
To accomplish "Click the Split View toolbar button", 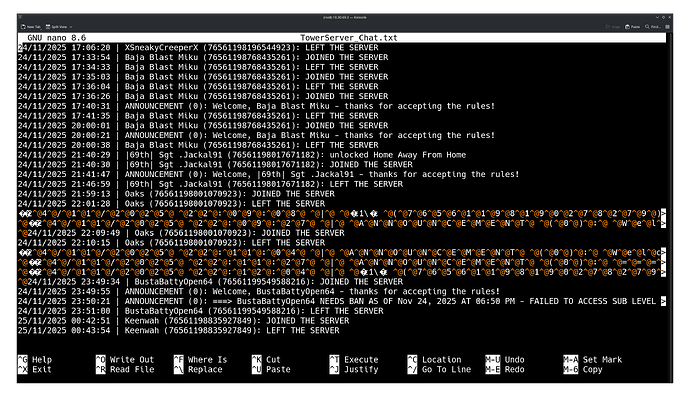I will pos(56,27).
